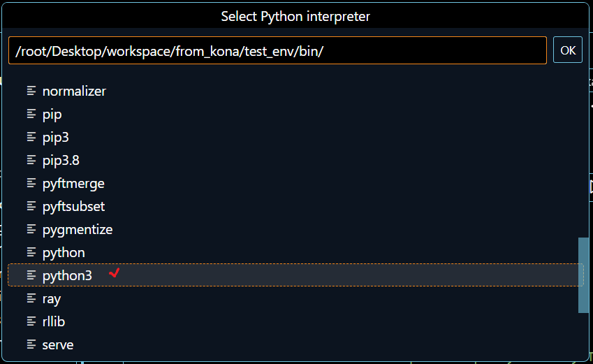Select the highlighted python3 interpreter
Viewport: 593px width, 364px height.
(295, 275)
